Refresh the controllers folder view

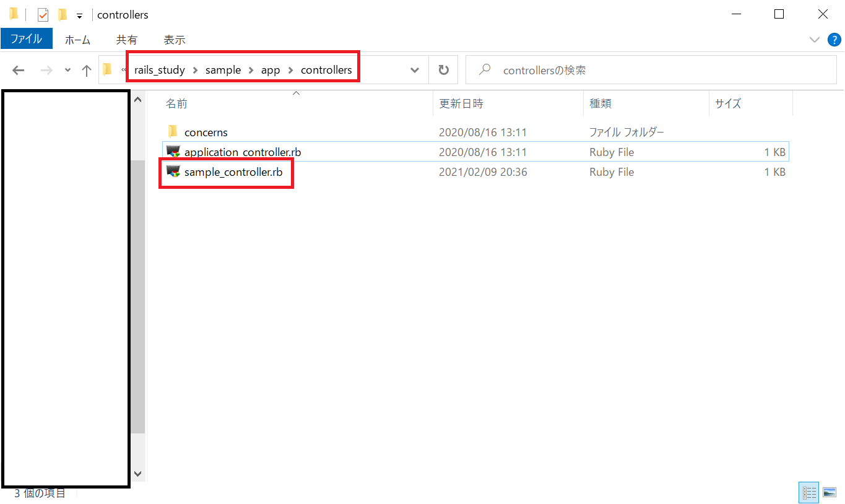(443, 70)
